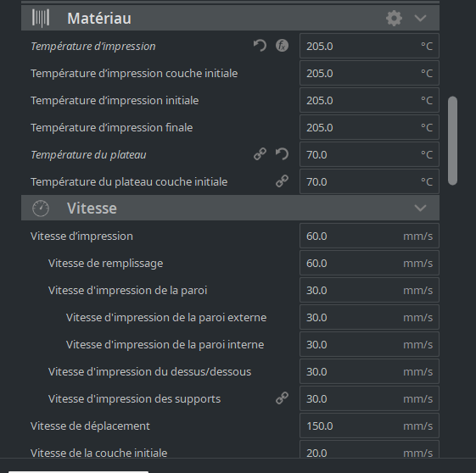Click the settings panel vertical scrollbar
476x473 pixels.
452,141
